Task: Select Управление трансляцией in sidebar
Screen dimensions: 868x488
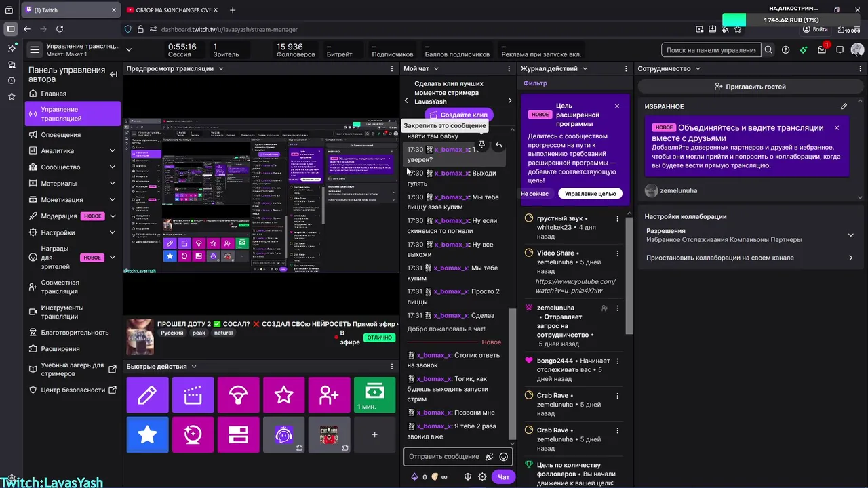Action: (73, 114)
